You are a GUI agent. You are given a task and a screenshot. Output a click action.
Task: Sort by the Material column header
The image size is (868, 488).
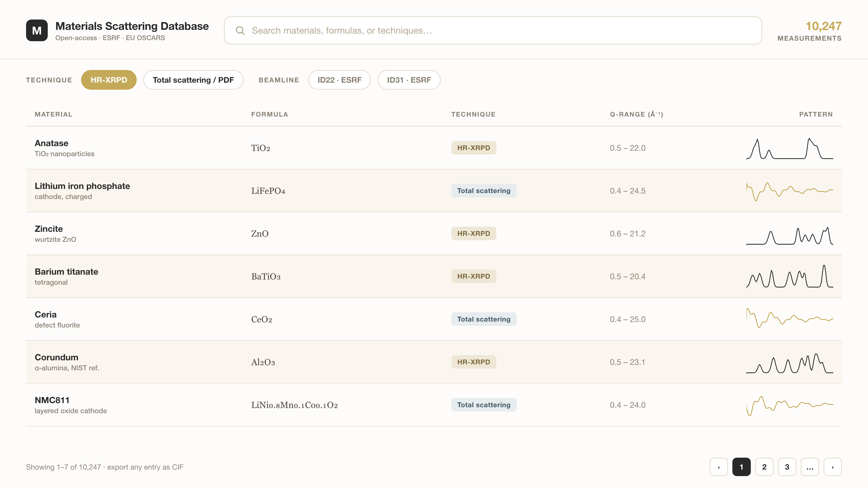(x=53, y=114)
